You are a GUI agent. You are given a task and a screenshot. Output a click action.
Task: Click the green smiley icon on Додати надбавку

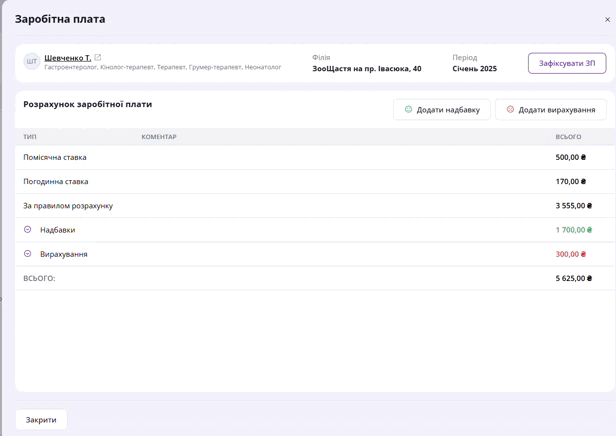click(408, 109)
